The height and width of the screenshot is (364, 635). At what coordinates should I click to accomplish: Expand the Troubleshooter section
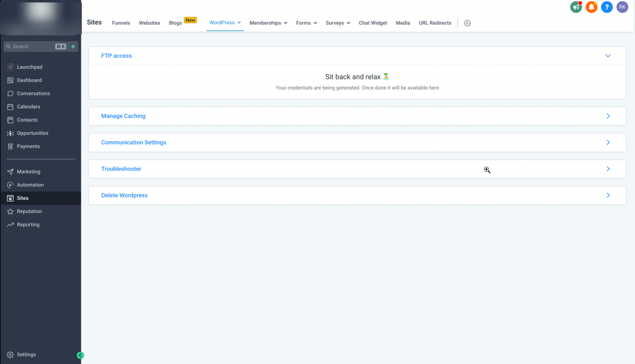[608, 169]
